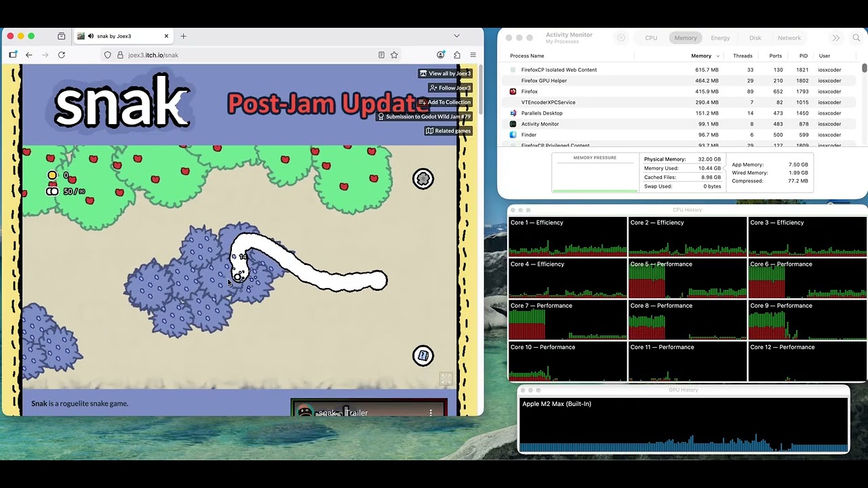This screenshot has height=488, width=868.
Task: Select Finder process icon
Action: (513, 135)
